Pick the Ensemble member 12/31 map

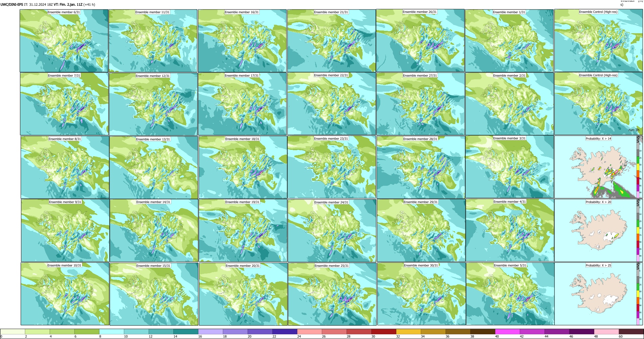click(x=153, y=104)
